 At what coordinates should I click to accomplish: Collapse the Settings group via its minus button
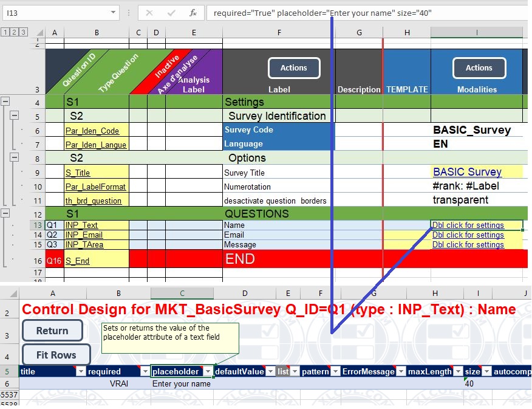(x=5, y=101)
